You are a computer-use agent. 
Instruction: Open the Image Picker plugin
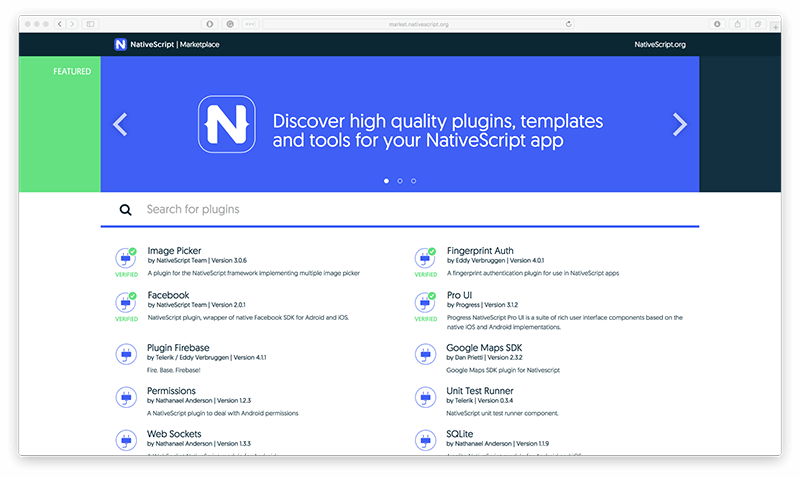coord(174,250)
